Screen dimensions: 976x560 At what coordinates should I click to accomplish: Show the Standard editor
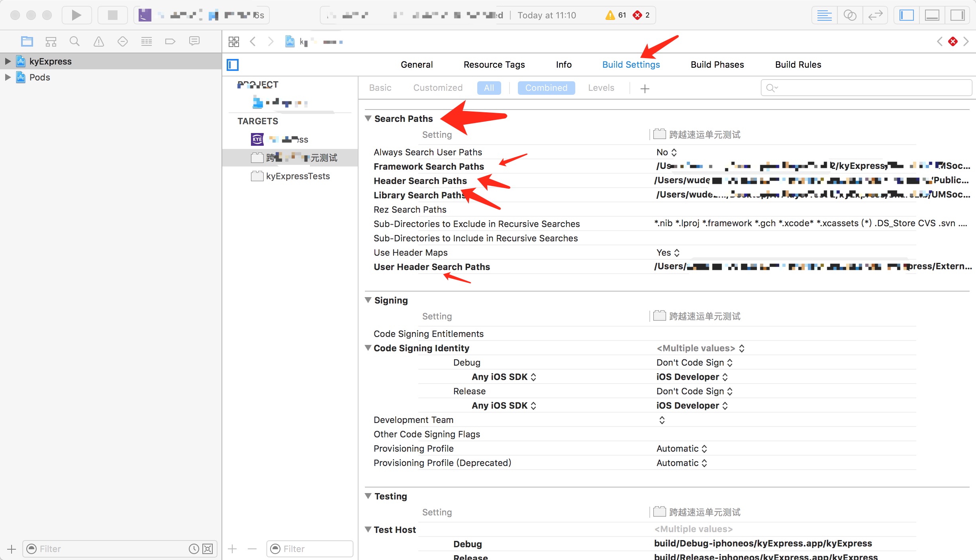click(x=824, y=15)
